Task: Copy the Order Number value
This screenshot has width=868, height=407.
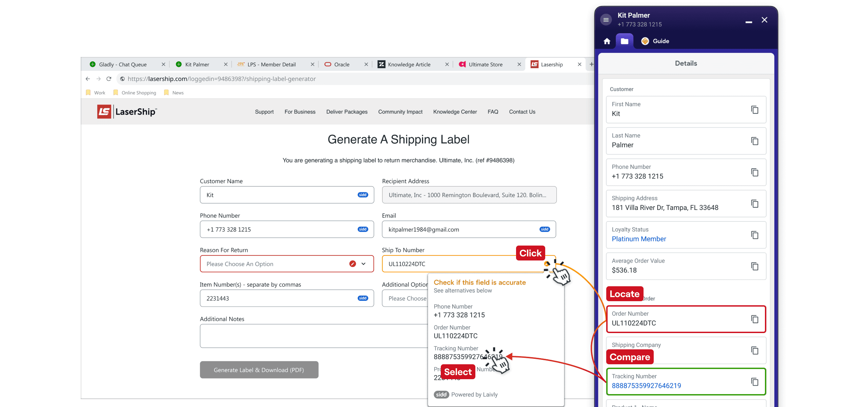Action: (754, 319)
